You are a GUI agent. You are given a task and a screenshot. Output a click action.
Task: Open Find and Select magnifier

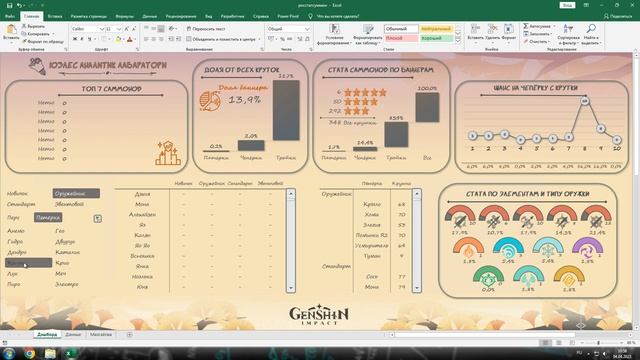pyautogui.click(x=591, y=34)
